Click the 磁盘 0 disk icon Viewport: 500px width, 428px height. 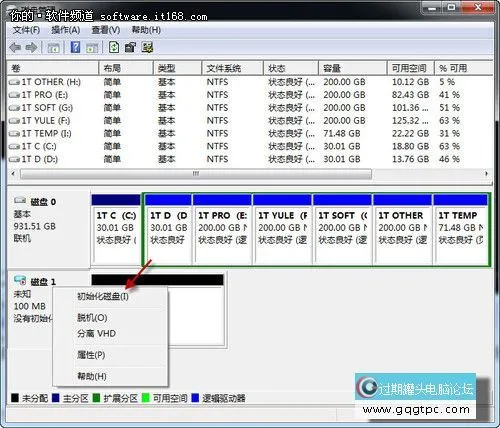[x=20, y=201]
